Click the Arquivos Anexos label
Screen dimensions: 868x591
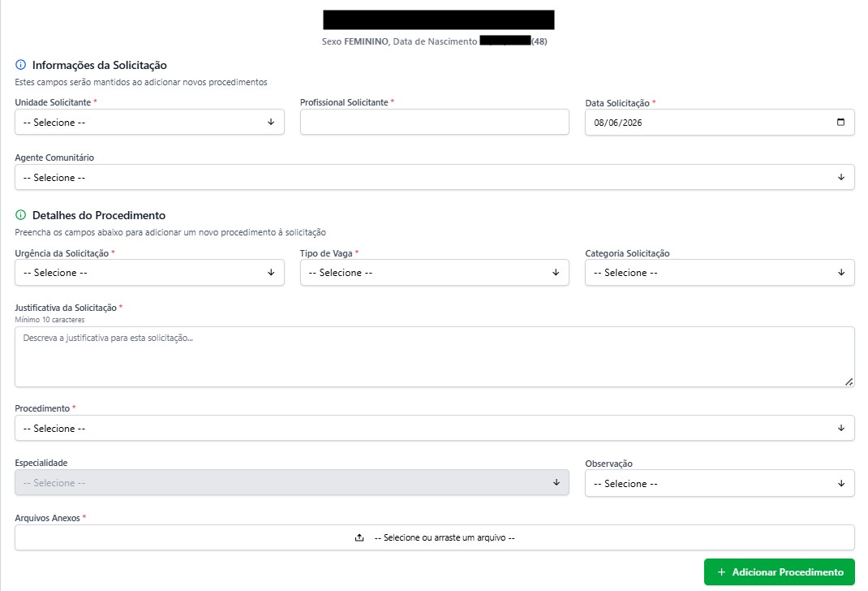pyautogui.click(x=47, y=519)
